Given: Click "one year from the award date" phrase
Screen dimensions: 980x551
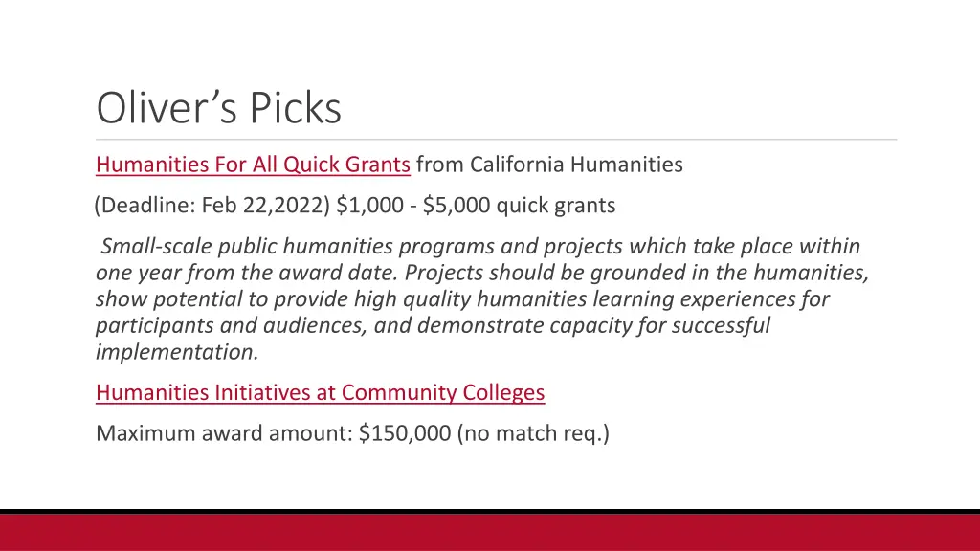Looking at the screenshot, I should coord(247,273).
